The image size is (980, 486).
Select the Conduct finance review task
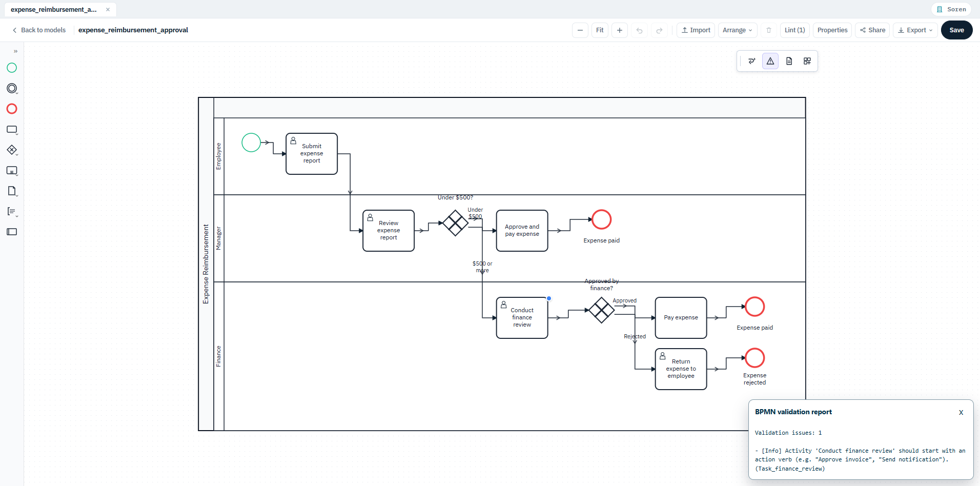pos(522,318)
